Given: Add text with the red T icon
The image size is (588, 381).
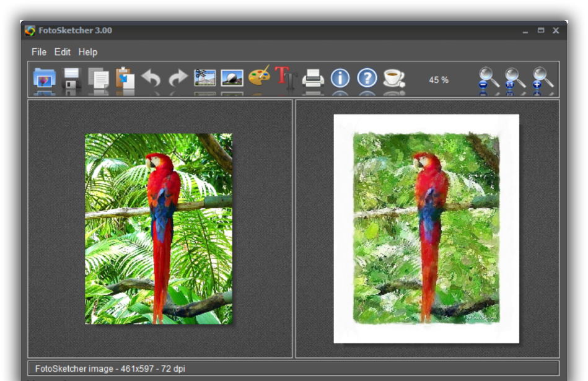Looking at the screenshot, I should [286, 77].
